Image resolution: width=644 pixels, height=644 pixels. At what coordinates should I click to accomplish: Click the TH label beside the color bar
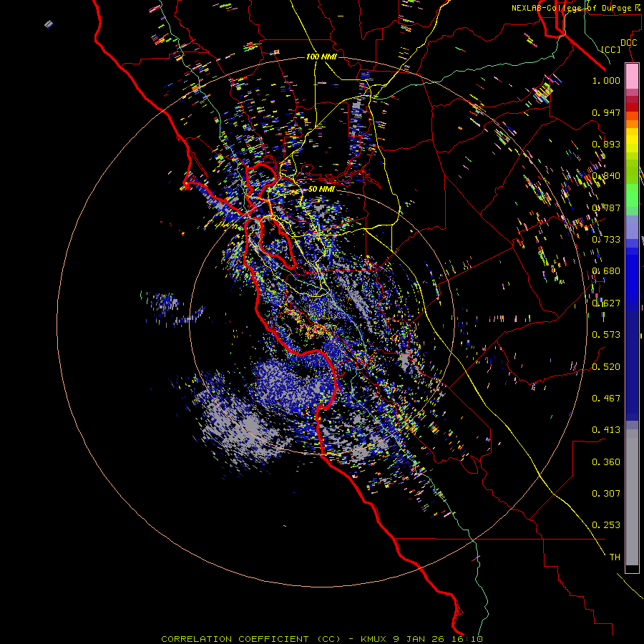(x=615, y=557)
